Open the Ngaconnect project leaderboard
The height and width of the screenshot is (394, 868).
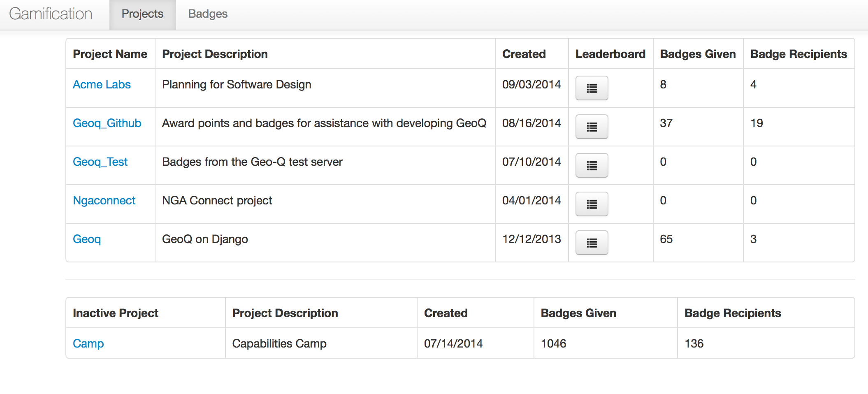click(x=591, y=204)
